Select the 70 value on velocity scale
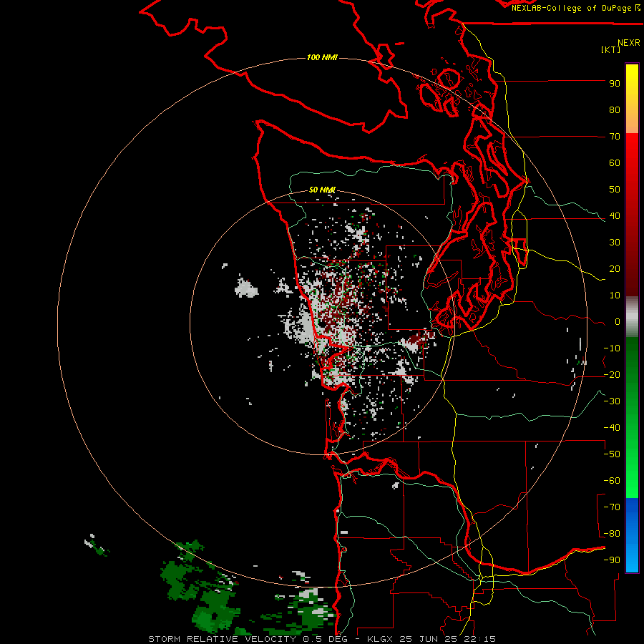Image resolution: width=644 pixels, height=644 pixels. click(x=615, y=137)
